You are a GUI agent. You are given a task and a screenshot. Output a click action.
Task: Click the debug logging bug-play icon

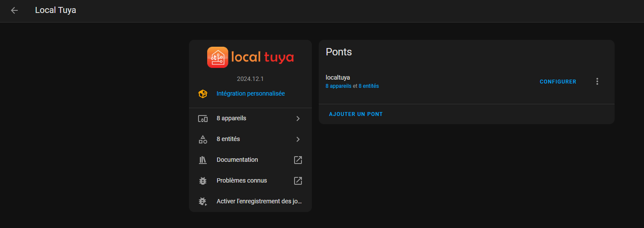point(202,202)
